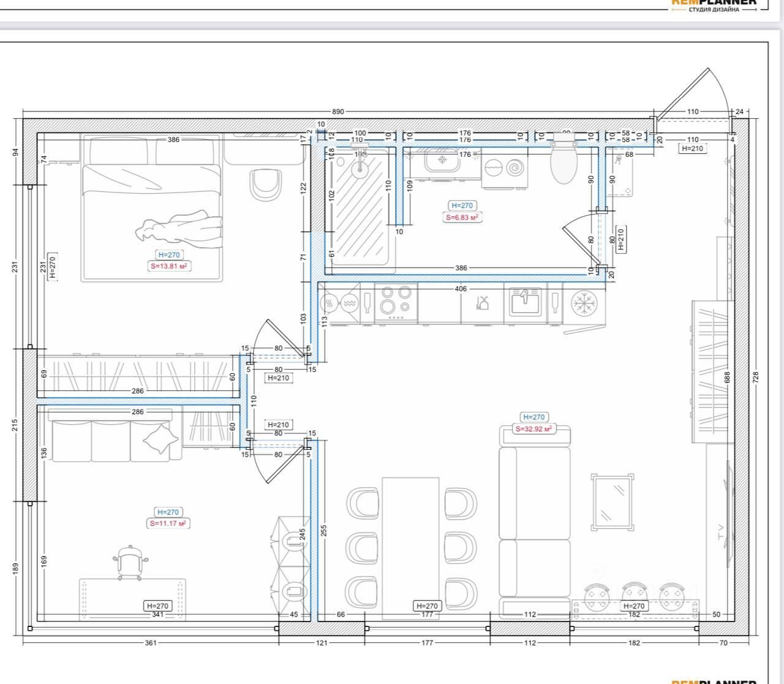Click the study width dimension 341
This screenshot has height=684, width=784.
point(157,614)
